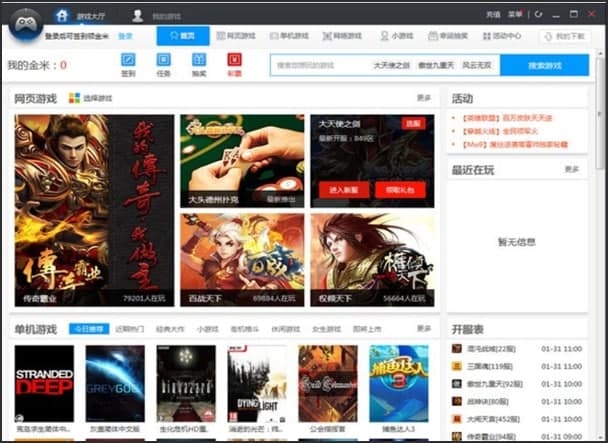Open the Guild of Dungeoneering game cover
Image resolution: width=608 pixels, height=443 pixels.
tap(328, 384)
